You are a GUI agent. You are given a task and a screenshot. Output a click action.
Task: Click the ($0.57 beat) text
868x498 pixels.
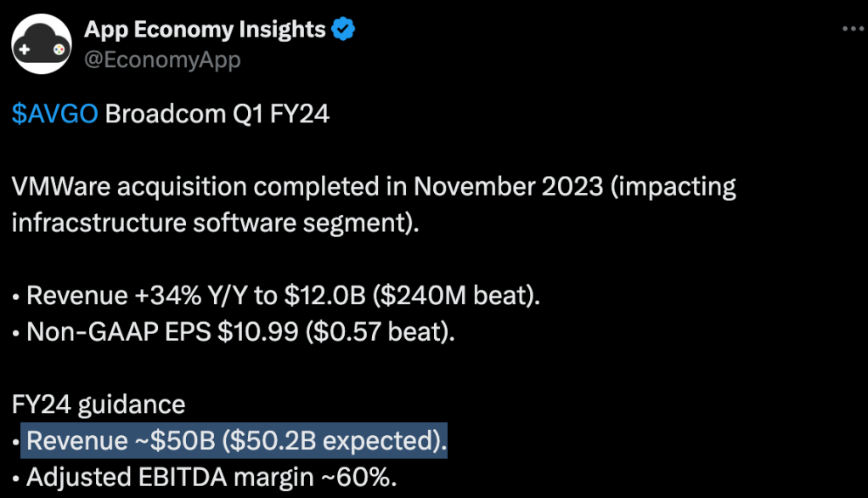point(380,332)
